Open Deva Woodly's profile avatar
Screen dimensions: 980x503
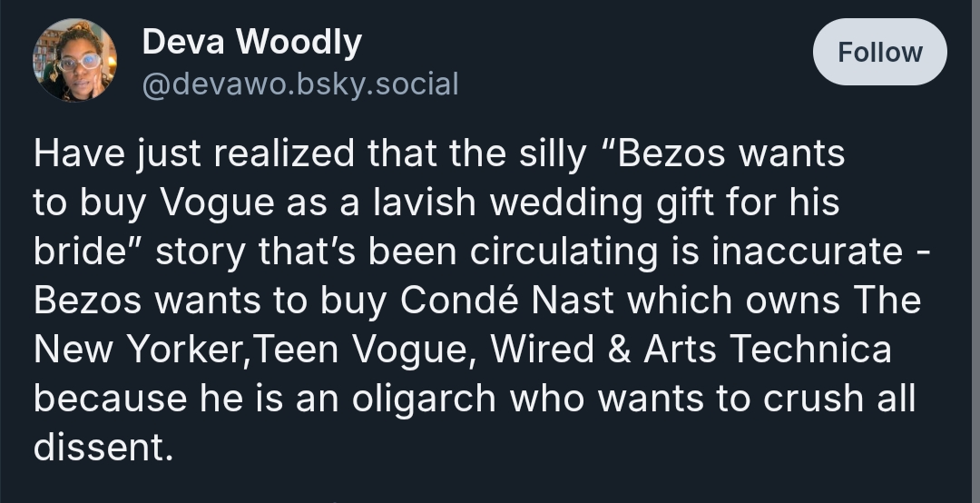[x=74, y=60]
